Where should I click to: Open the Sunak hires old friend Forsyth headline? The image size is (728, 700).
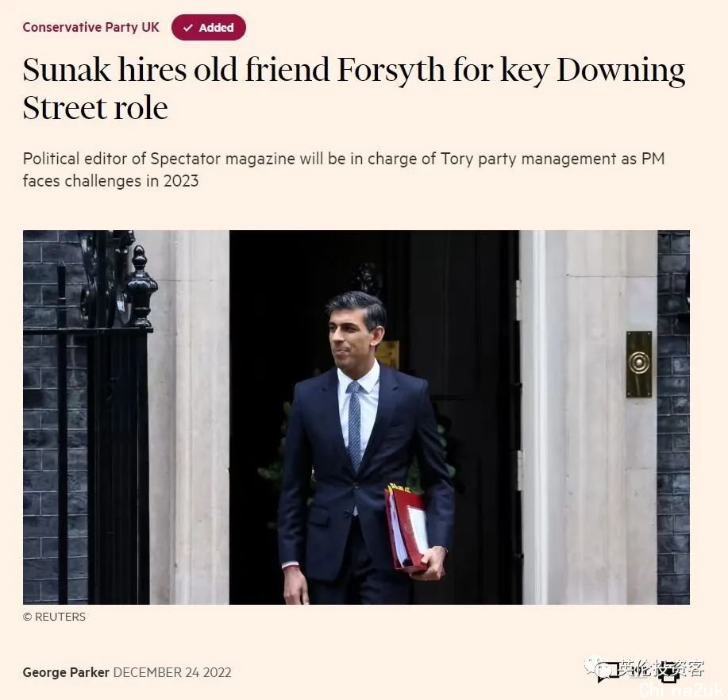tap(354, 89)
